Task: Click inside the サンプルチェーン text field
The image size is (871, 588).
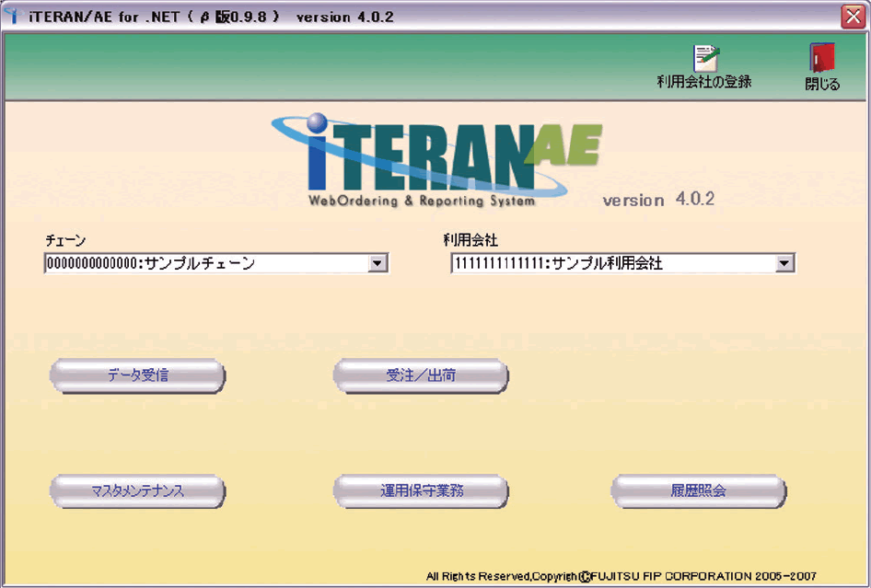Action: click(203, 262)
